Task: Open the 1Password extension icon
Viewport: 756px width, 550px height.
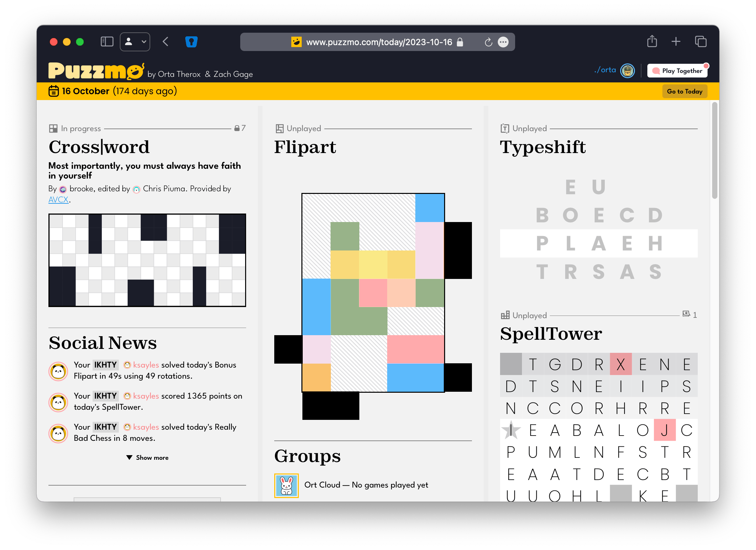Action: coord(191,42)
